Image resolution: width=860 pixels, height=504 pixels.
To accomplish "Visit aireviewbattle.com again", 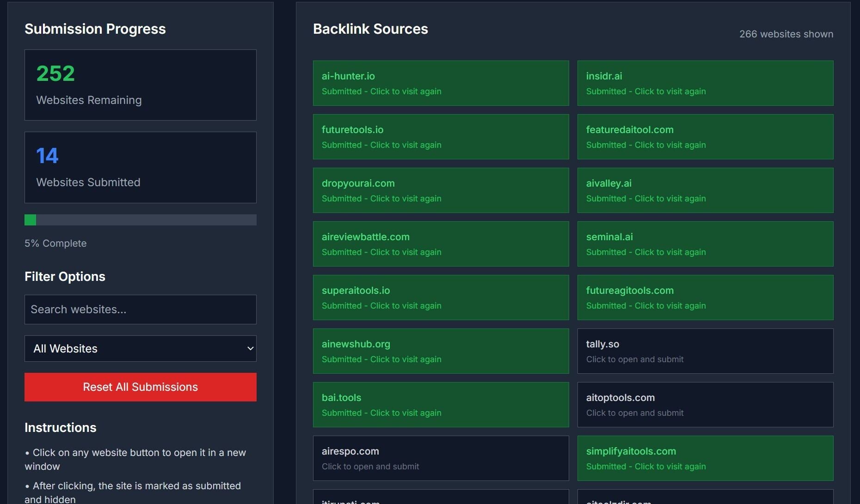I will click(441, 244).
